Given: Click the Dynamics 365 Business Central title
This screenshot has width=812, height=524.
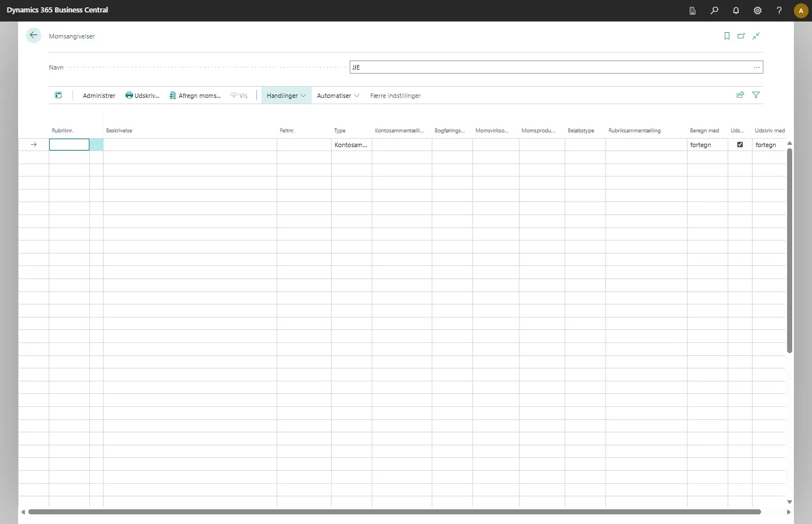Looking at the screenshot, I should 57,10.
